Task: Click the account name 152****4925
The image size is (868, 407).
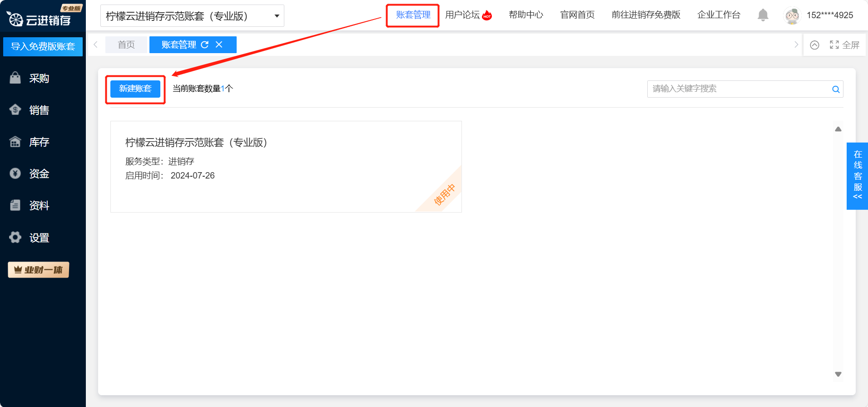Action: 830,15
